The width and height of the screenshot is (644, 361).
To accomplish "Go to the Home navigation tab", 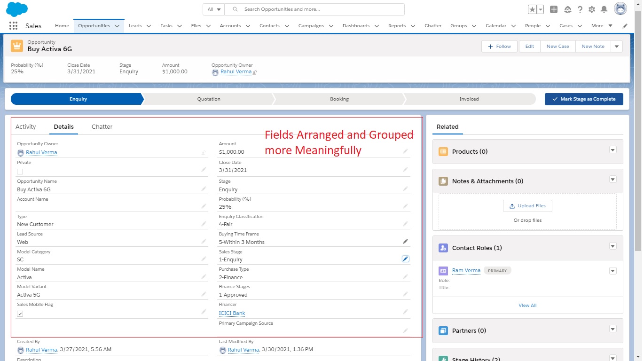I will [62, 26].
